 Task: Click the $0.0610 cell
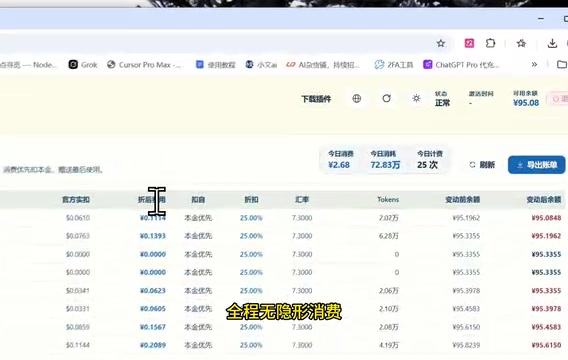click(x=78, y=218)
